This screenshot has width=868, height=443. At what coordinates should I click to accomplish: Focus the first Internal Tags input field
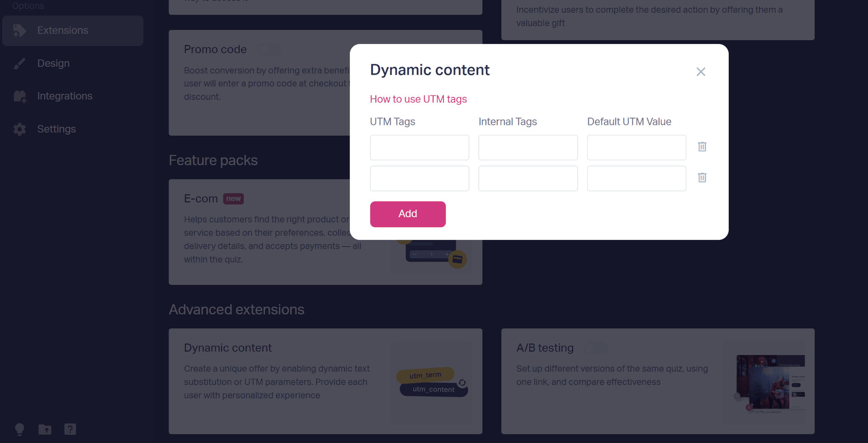click(x=528, y=148)
